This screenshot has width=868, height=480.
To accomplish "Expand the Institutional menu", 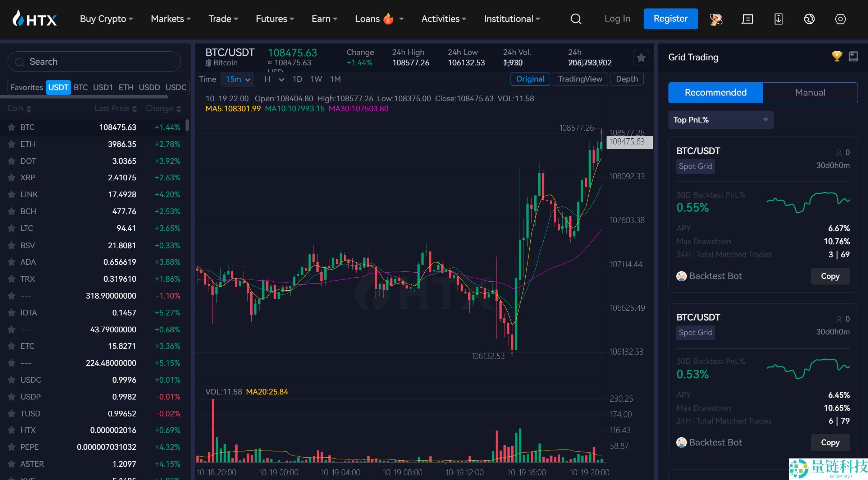I will [512, 19].
